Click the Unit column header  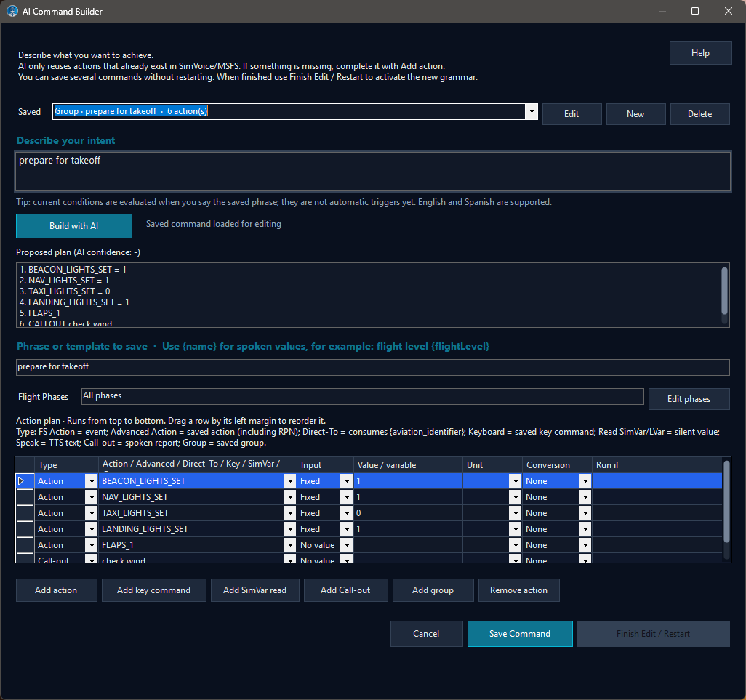[492, 465]
